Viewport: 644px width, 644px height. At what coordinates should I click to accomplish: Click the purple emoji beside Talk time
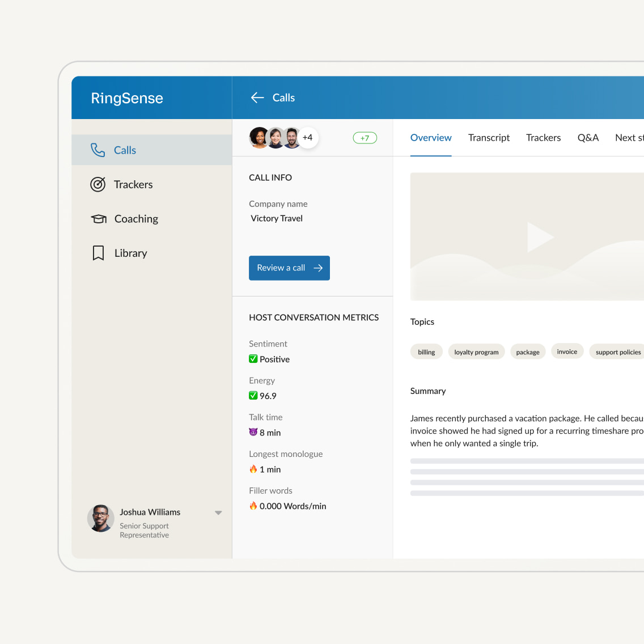pyautogui.click(x=253, y=433)
